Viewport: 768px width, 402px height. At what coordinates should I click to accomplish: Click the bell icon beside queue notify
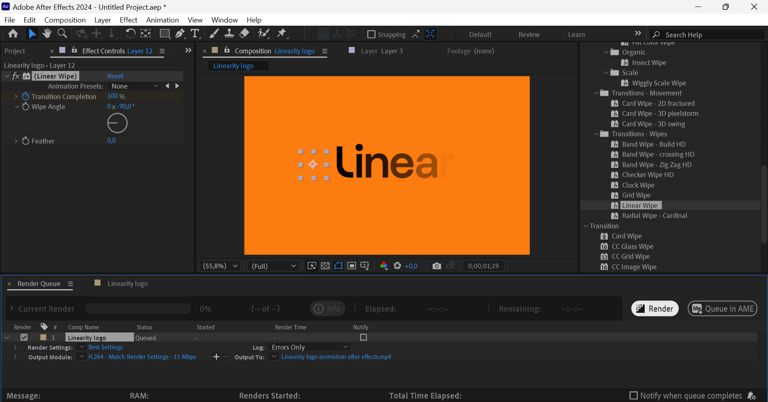751,396
